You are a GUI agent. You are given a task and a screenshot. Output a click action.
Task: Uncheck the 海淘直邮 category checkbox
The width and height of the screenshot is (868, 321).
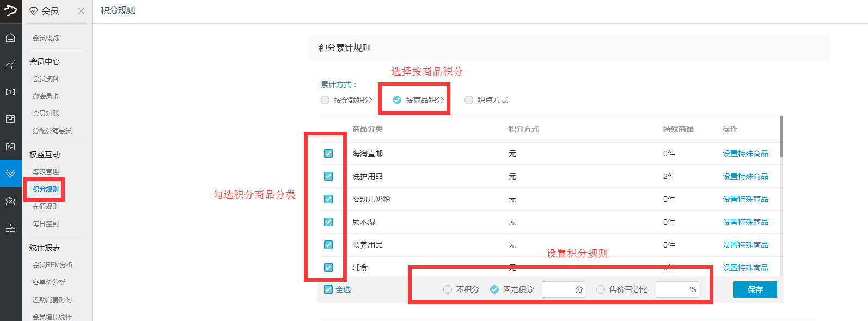point(328,153)
